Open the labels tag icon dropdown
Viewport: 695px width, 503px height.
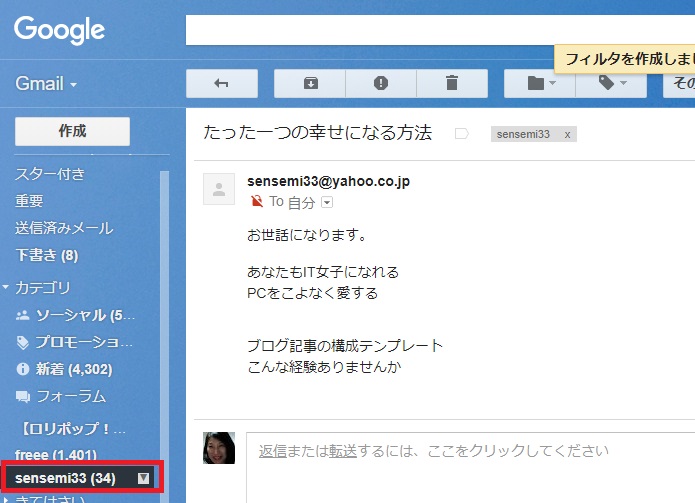tap(611, 83)
